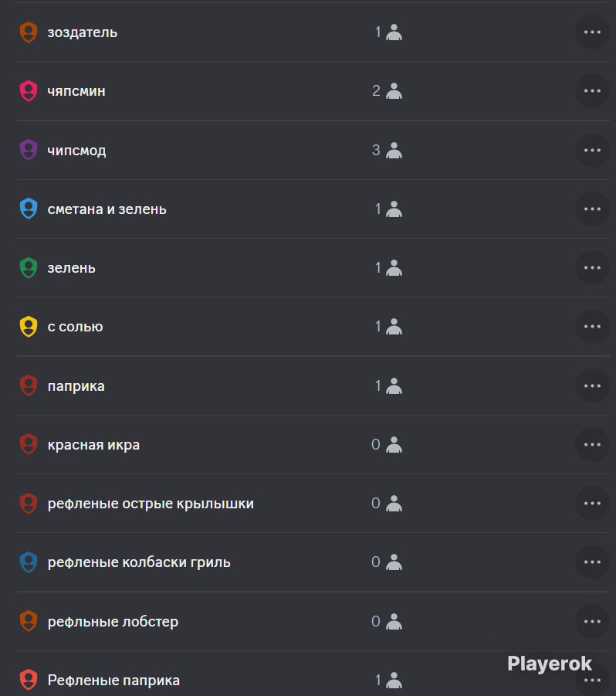Open three-dot menu for красная икра

tap(592, 444)
